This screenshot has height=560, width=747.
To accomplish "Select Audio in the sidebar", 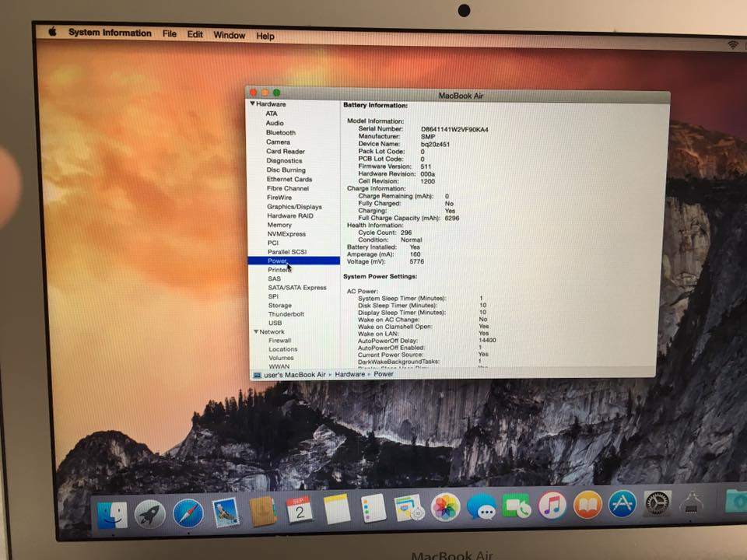I will 275,123.
